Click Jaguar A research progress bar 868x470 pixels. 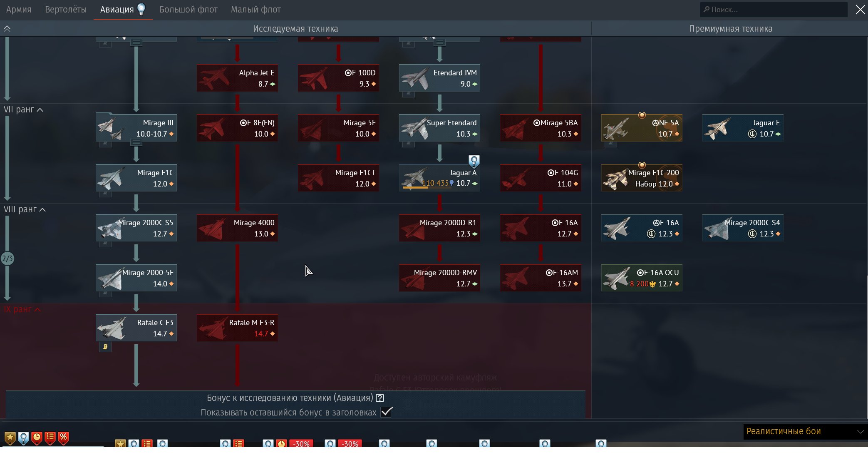(x=427, y=188)
